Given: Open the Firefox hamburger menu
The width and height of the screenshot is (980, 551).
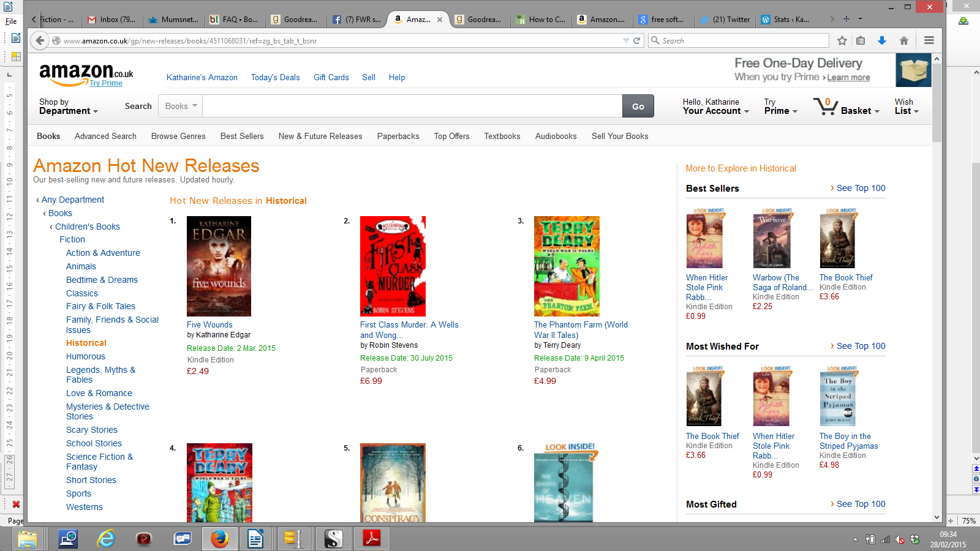Looking at the screenshot, I should [929, 40].
